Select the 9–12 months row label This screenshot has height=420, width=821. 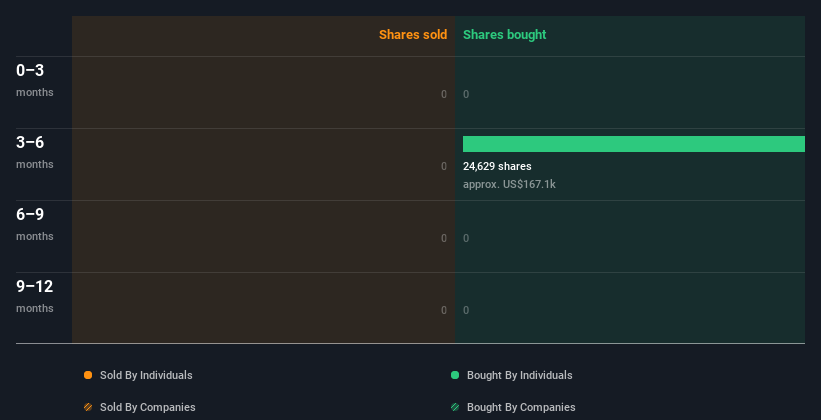click(34, 295)
